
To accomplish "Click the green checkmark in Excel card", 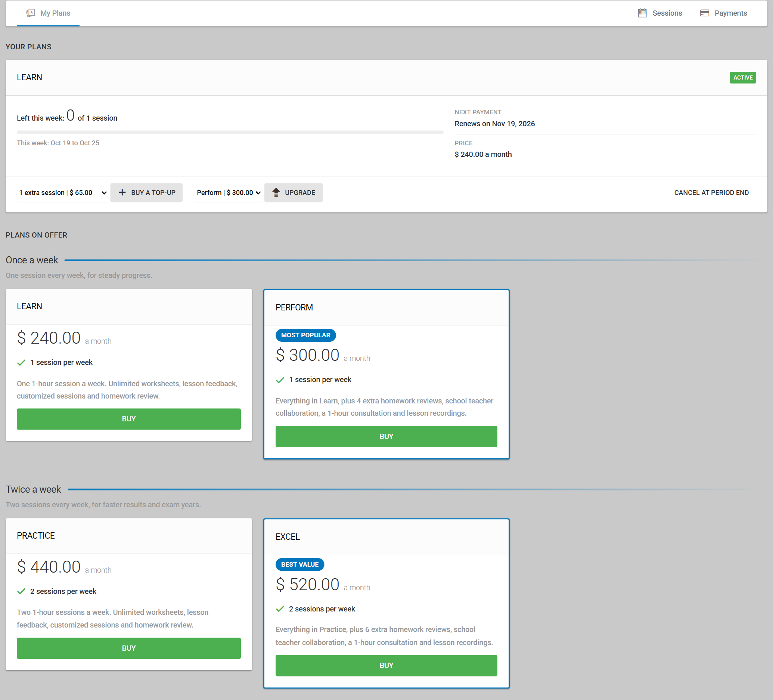I will [280, 609].
